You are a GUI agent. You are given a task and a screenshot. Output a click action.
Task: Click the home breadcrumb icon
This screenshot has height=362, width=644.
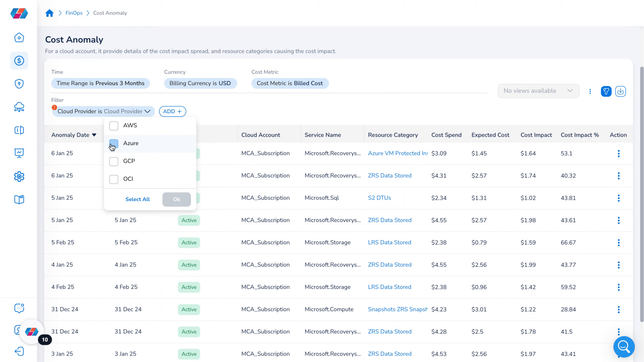coord(49,13)
